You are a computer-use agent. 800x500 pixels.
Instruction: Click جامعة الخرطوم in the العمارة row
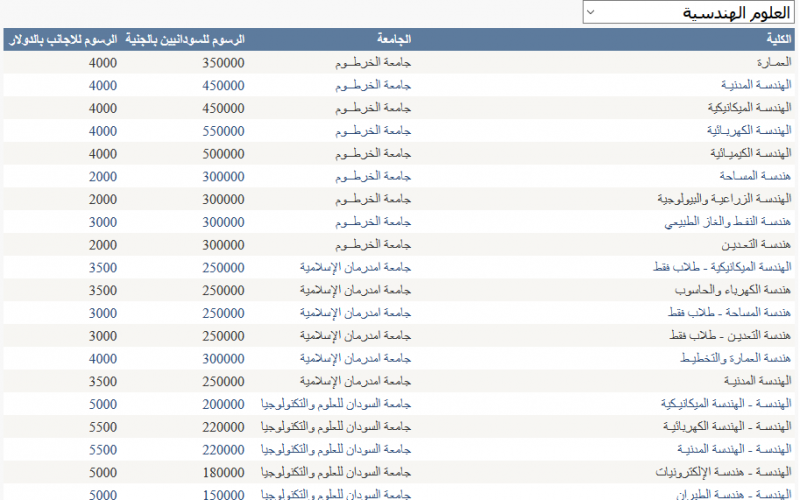click(x=373, y=63)
